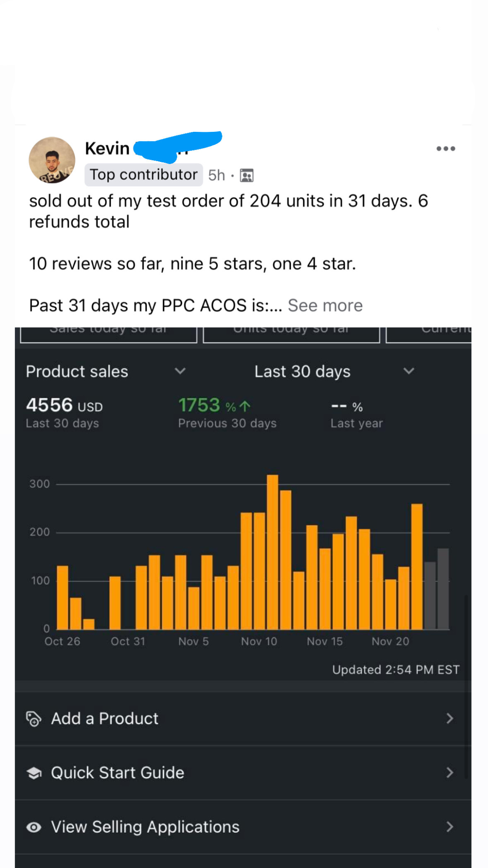Expand the View Selling Applications chevron
Screen dimensions: 488x868
[450, 826]
